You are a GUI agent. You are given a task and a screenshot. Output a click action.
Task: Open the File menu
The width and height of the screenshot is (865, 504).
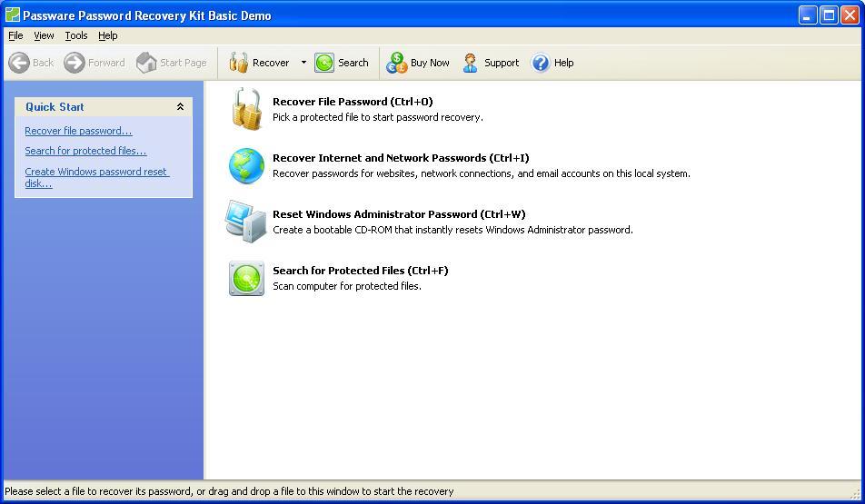15,35
